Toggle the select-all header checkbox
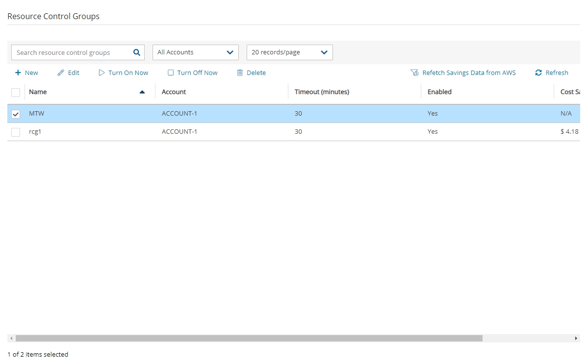 coord(16,92)
